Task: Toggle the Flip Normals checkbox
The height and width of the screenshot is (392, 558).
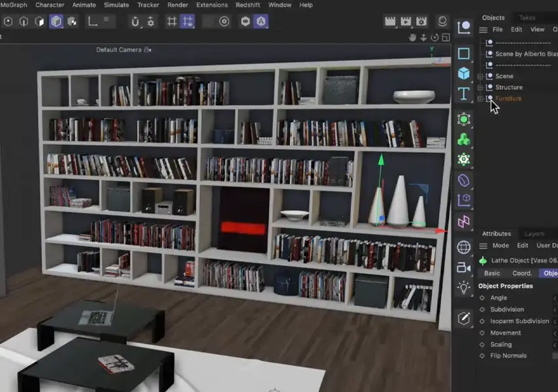Action: coord(554,355)
